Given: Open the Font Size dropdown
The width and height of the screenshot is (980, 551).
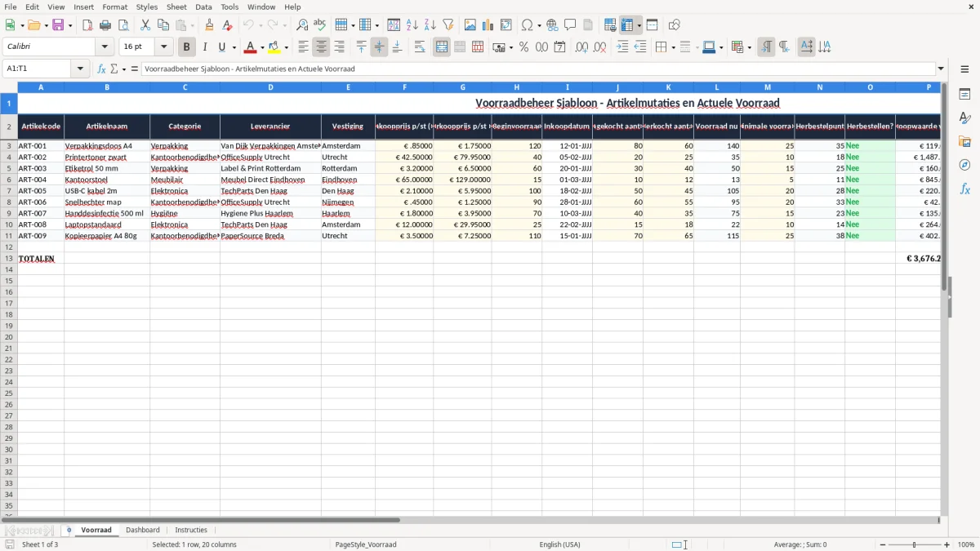Looking at the screenshot, I should pos(163,47).
